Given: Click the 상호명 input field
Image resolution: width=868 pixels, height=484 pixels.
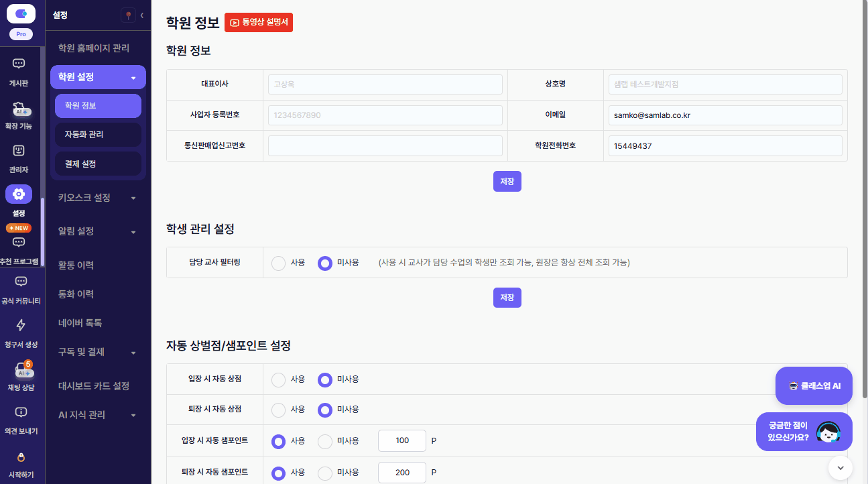Looking at the screenshot, I should [725, 84].
